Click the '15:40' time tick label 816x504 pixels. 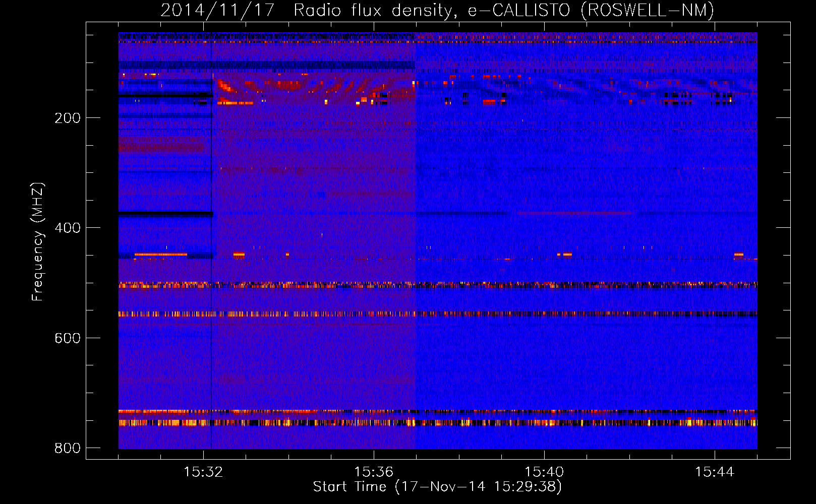[544, 472]
